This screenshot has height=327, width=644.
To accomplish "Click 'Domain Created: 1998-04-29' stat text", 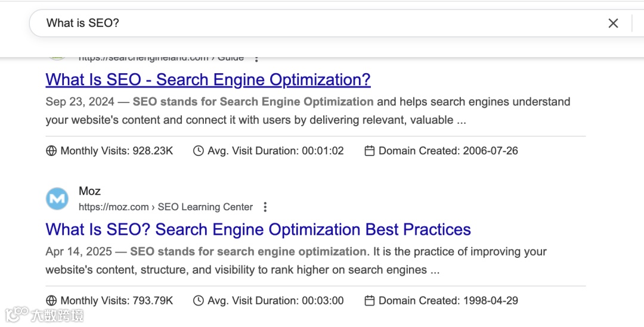I will [448, 301].
